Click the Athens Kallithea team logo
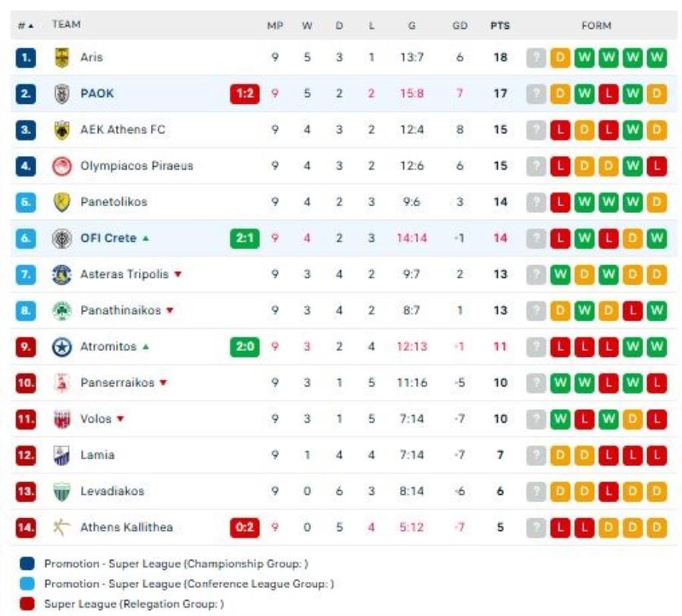 coord(62,527)
